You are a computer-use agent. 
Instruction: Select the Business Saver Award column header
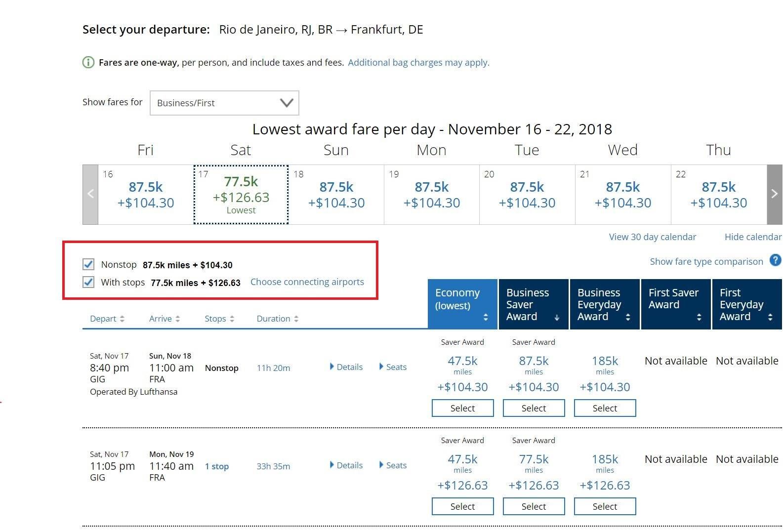coord(534,304)
